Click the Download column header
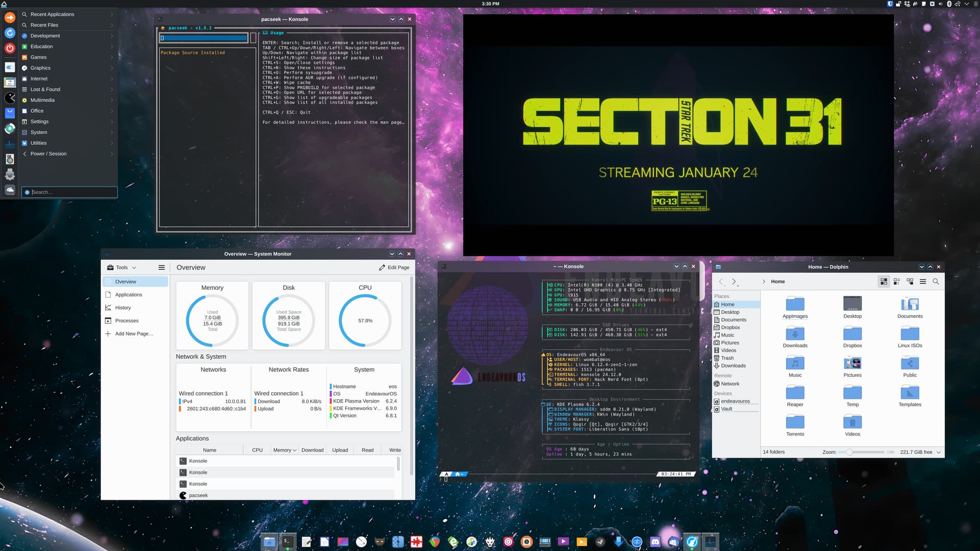The height and width of the screenshot is (551, 980). [x=312, y=450]
